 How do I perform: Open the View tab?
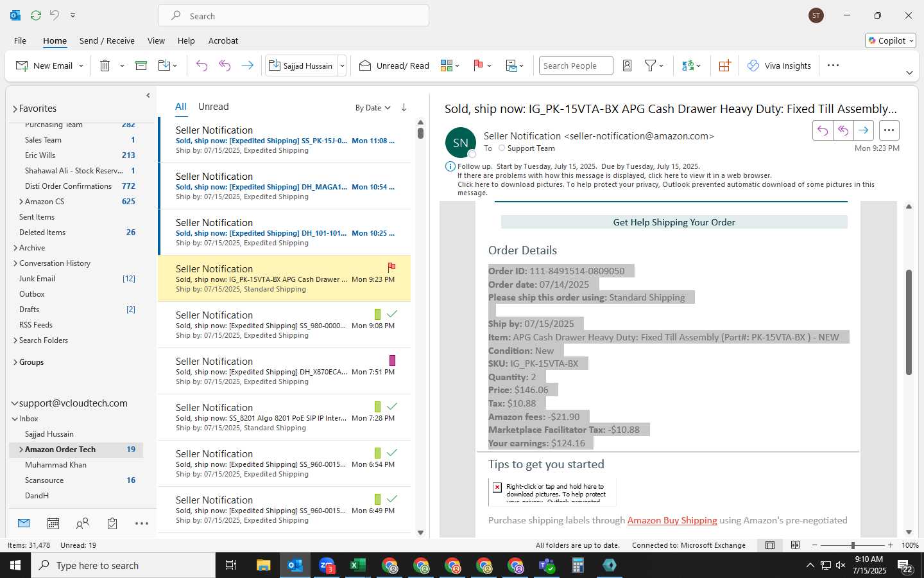(156, 40)
